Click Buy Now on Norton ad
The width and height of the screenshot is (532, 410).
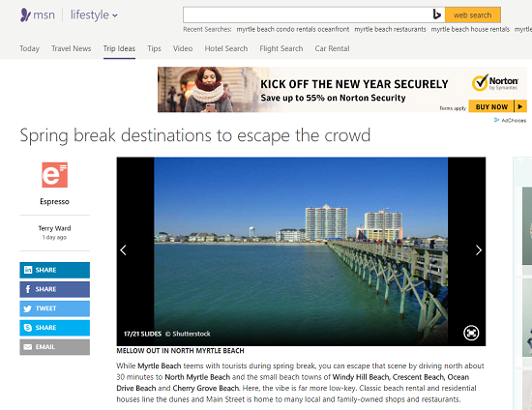click(x=497, y=106)
